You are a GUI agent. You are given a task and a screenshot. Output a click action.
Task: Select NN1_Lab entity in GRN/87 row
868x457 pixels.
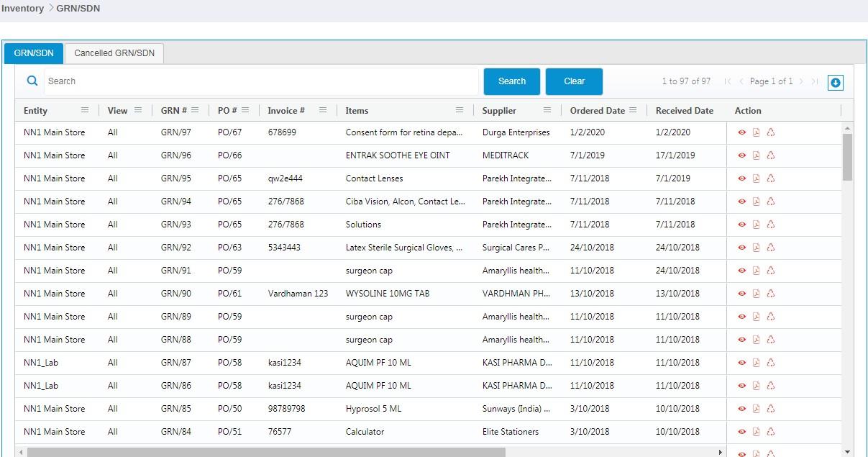41,363
